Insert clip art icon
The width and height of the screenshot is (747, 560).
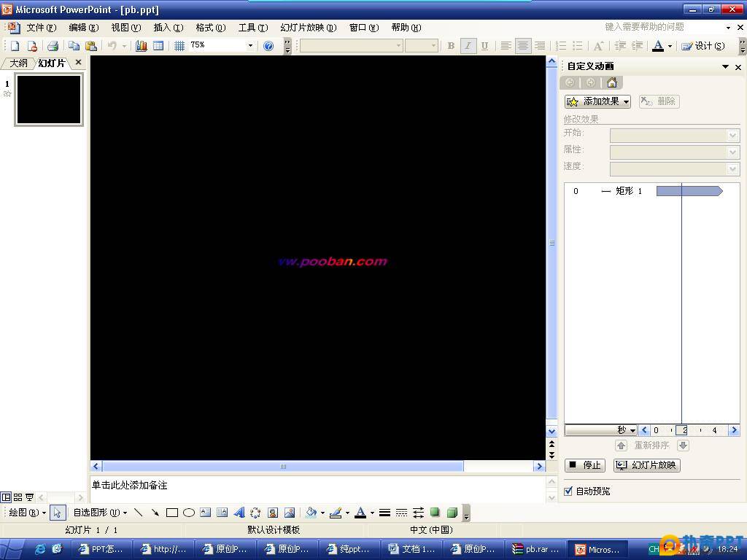(x=273, y=513)
